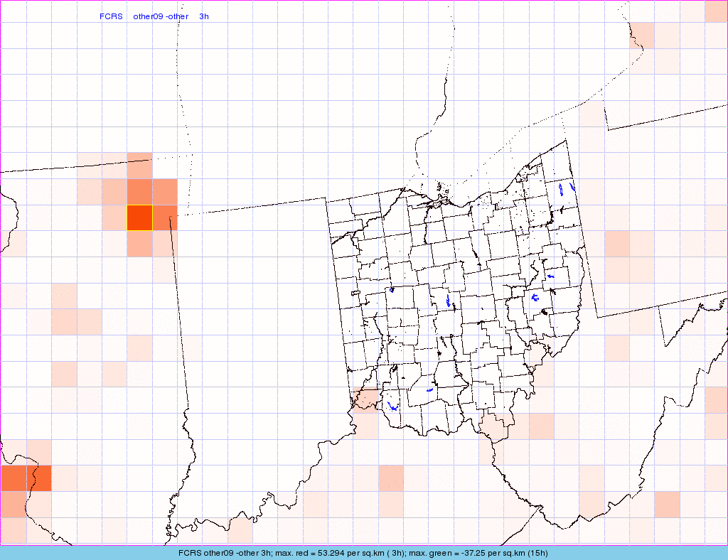The width and height of the screenshot is (728, 560).
Task: Click light orange cell near bottom-right corner
Action: pyautogui.click(x=667, y=504)
